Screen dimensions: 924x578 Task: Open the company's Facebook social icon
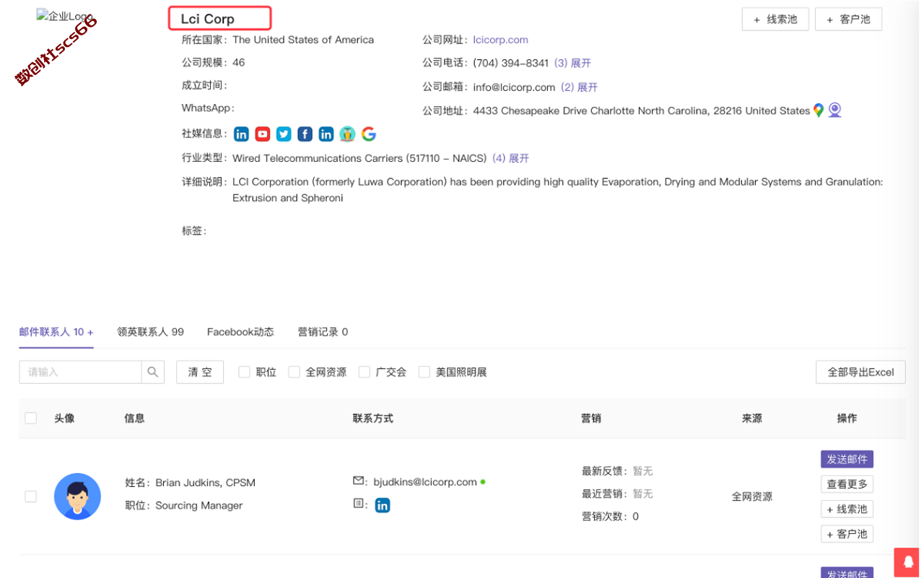pos(305,134)
